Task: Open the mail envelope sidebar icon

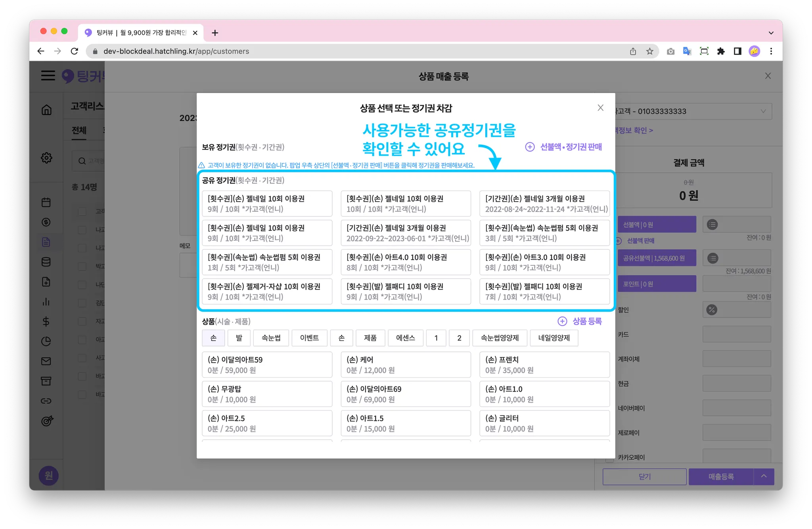Action: (x=46, y=361)
